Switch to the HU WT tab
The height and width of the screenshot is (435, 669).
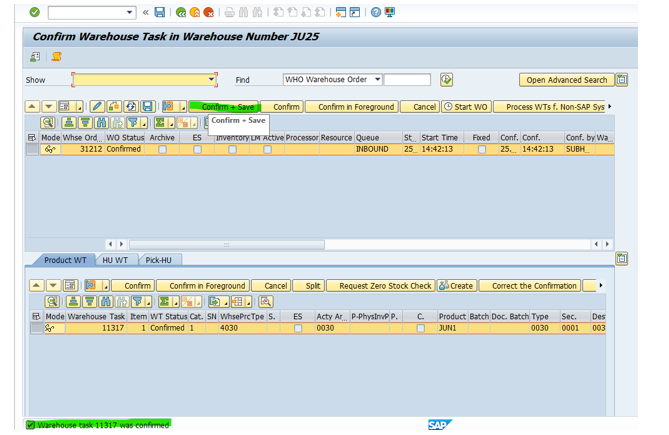pos(115,260)
